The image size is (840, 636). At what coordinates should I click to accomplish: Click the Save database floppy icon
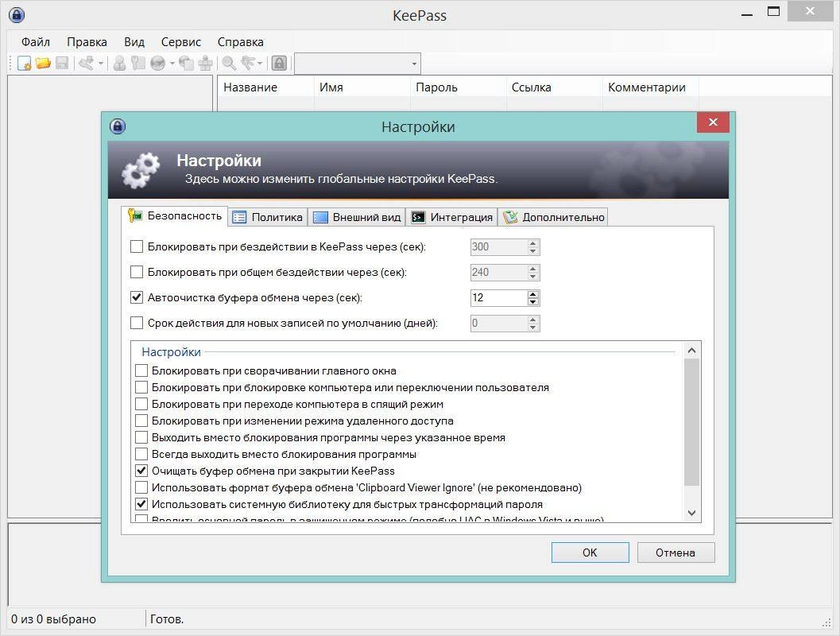tap(62, 64)
